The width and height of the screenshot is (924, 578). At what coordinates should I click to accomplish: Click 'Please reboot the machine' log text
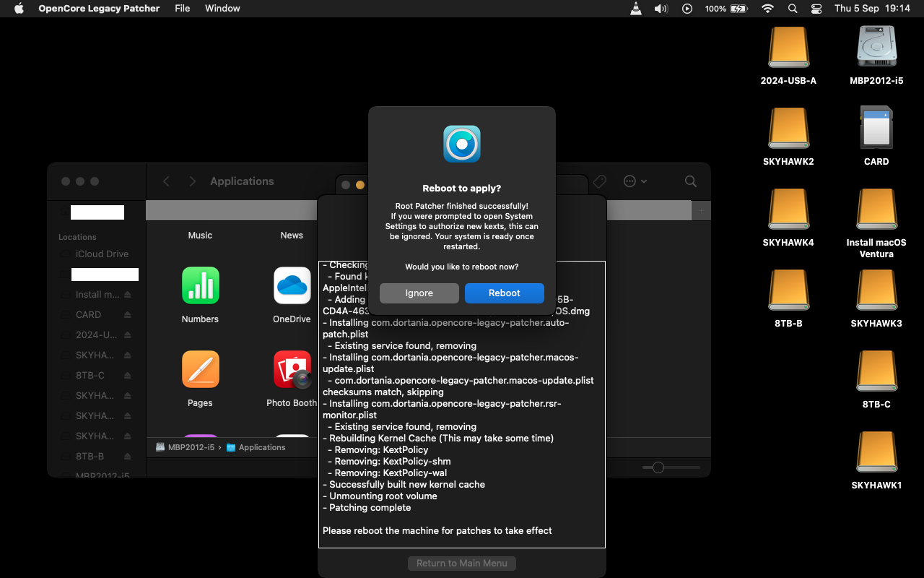tap(437, 531)
